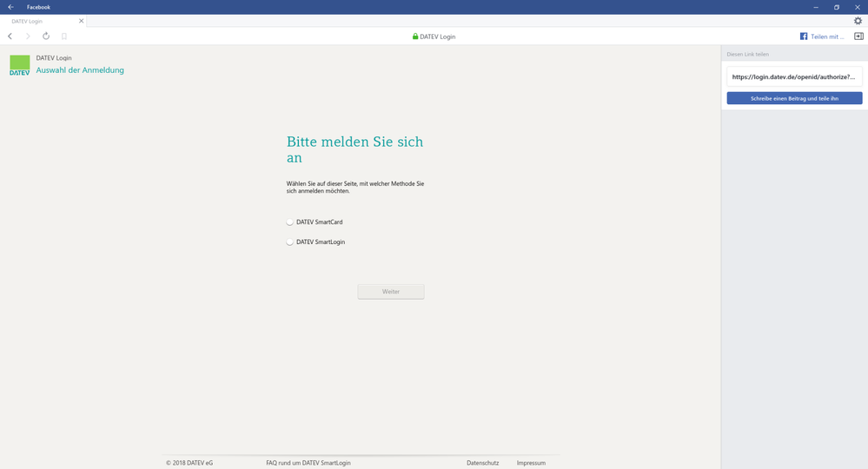This screenshot has height=469, width=868.
Task: Click the 'Auswahl der Anmeldung' heading
Action: tap(80, 70)
